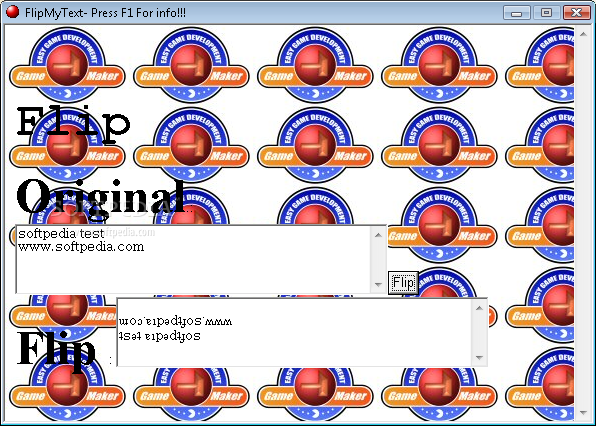Screen dimensions: 596x426
Task: Click inside the flipped output text box
Action: pos(294,332)
